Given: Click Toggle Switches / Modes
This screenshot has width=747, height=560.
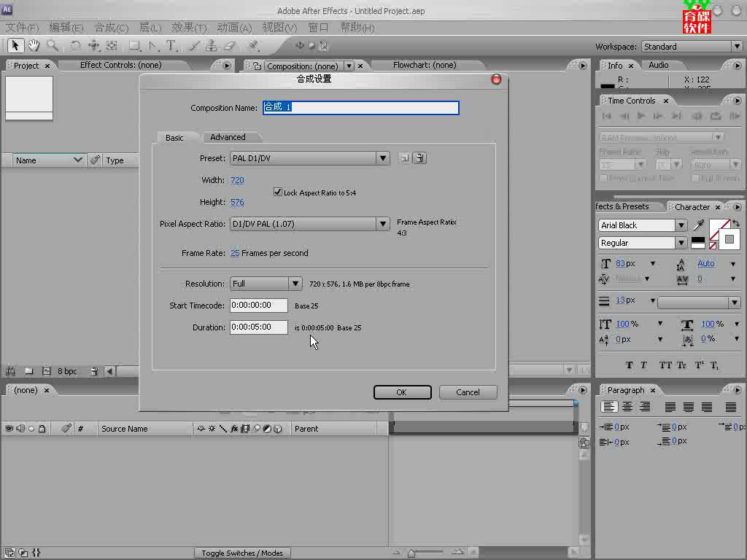Looking at the screenshot, I should coord(242,553).
